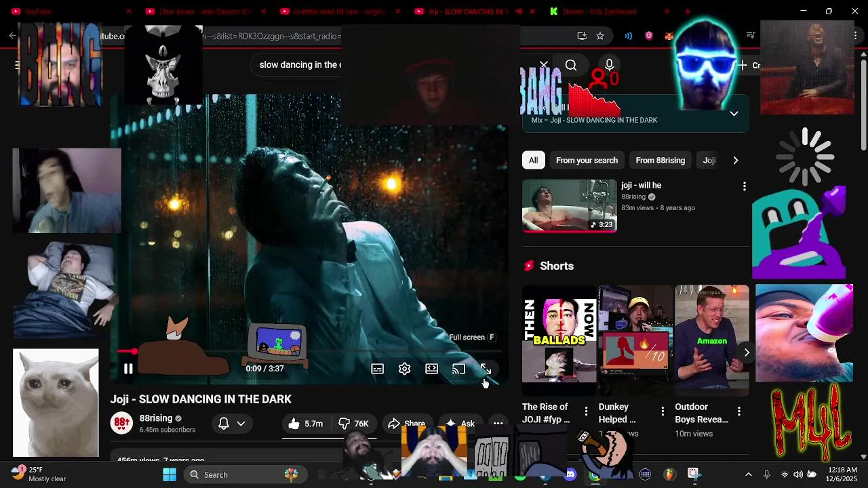Open FL Studio from the taskbar

point(669,474)
